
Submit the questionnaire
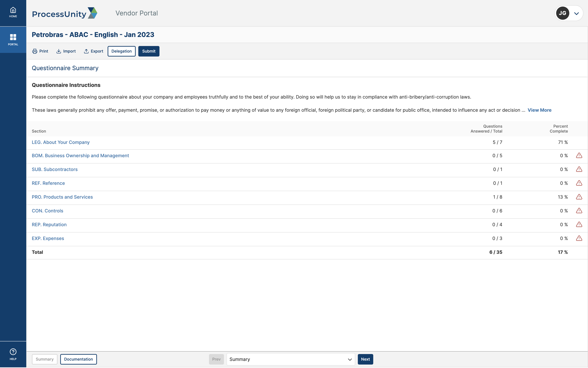(149, 51)
